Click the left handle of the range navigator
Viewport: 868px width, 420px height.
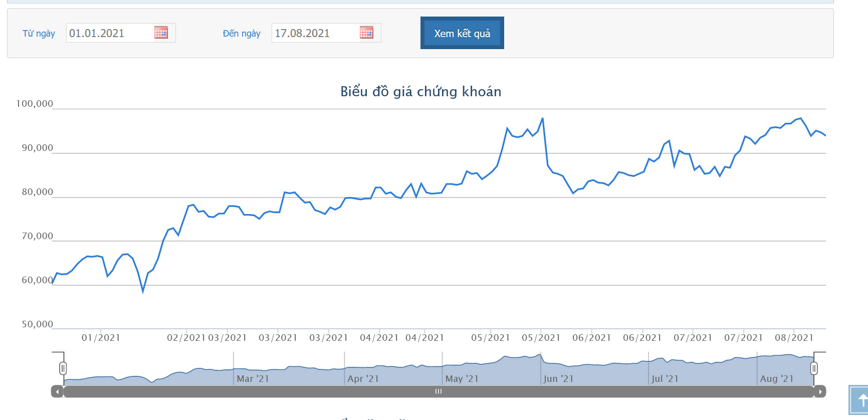pos(63,368)
